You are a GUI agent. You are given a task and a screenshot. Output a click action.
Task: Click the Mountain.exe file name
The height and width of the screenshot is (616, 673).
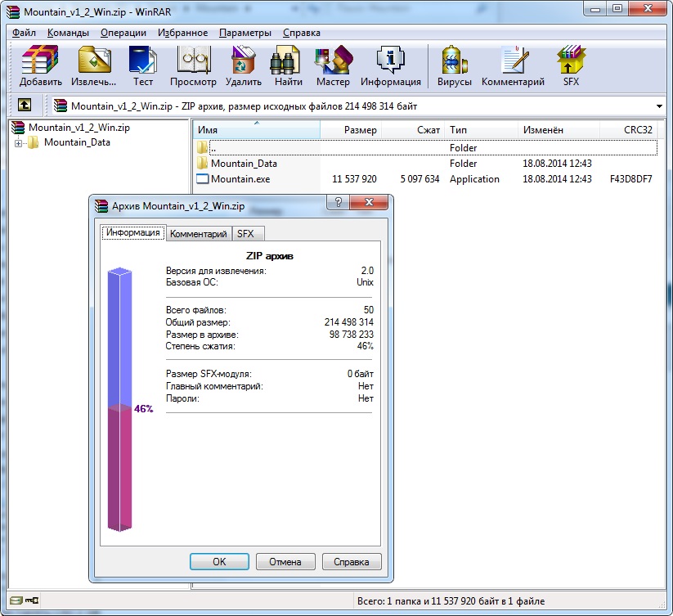click(x=240, y=179)
